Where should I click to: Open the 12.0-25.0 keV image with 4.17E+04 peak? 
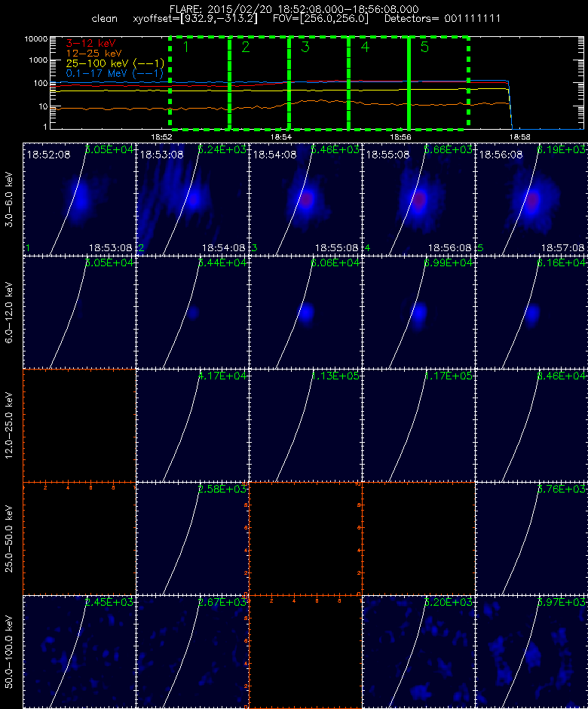(x=192, y=425)
